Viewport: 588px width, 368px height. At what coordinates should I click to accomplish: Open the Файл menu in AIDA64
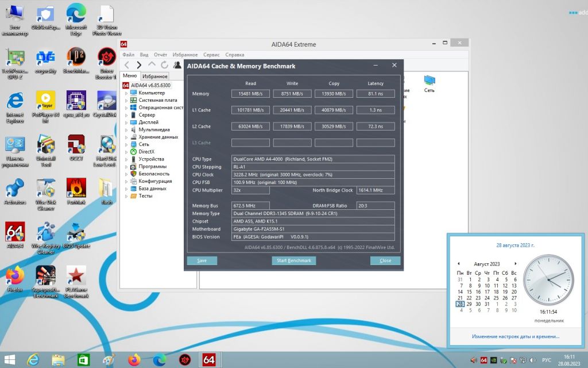click(128, 55)
